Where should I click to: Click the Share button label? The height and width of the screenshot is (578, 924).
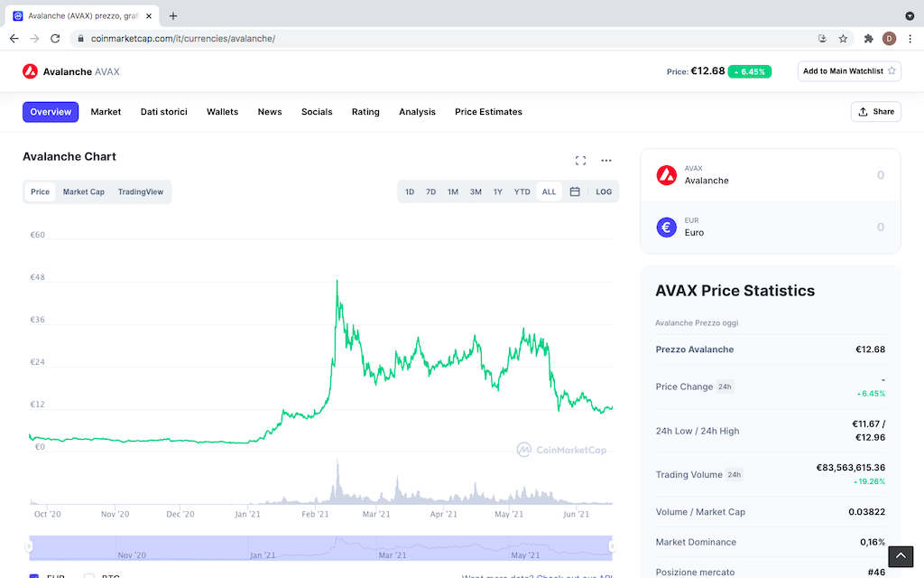coord(883,111)
